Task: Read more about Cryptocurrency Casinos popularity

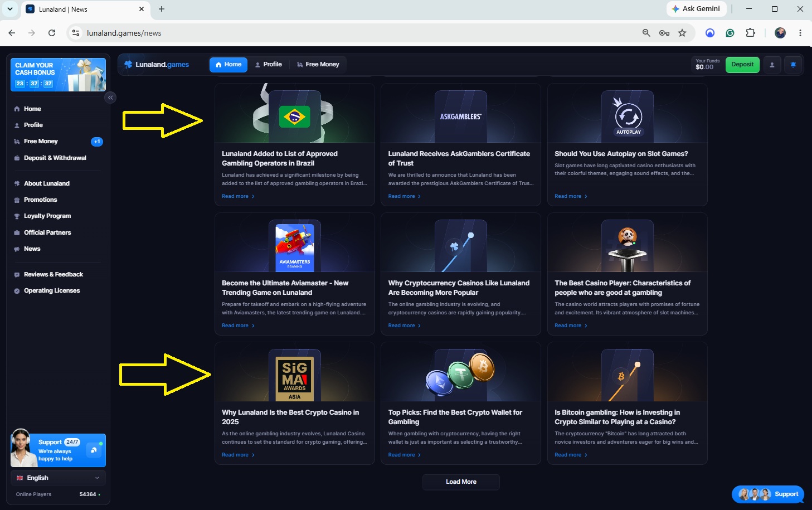Action: [405, 326]
